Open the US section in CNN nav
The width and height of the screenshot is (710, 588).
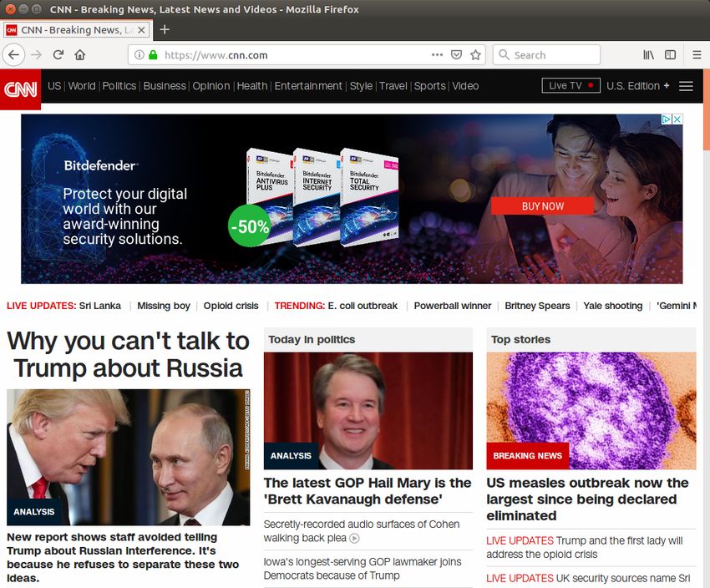pyautogui.click(x=54, y=86)
